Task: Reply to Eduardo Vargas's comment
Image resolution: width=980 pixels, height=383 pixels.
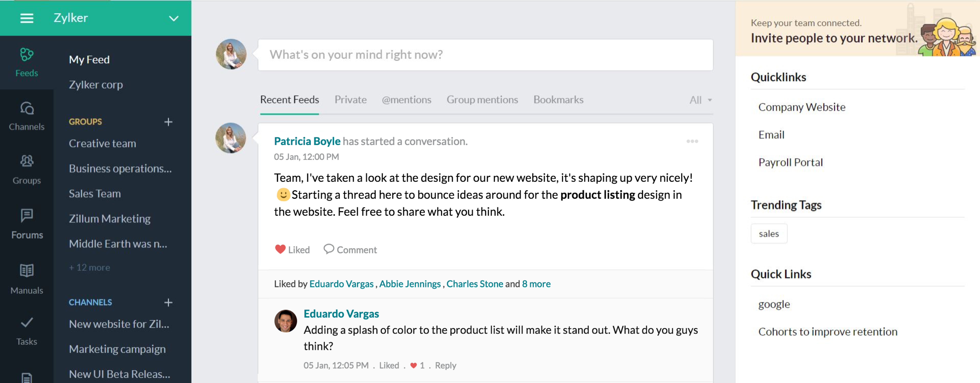Action: coord(445,365)
